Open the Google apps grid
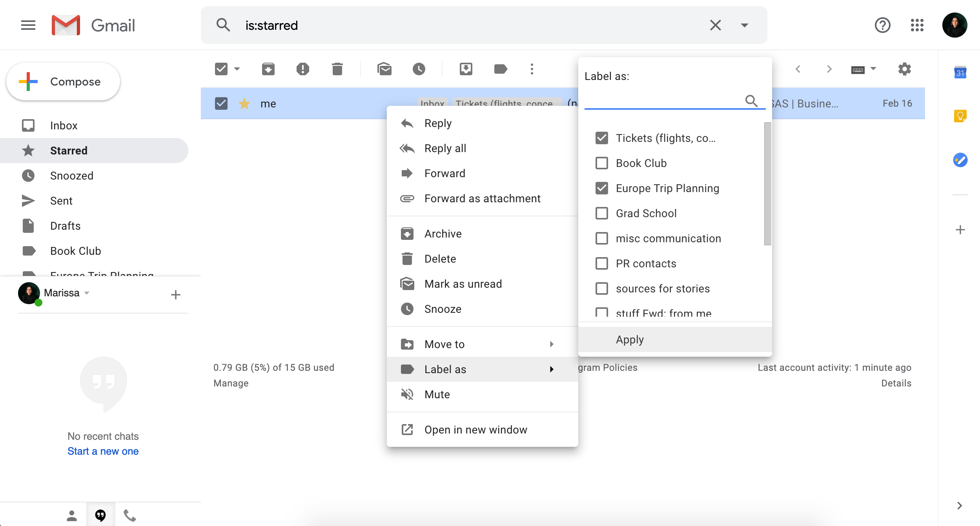The height and width of the screenshot is (526, 980). (x=917, y=25)
